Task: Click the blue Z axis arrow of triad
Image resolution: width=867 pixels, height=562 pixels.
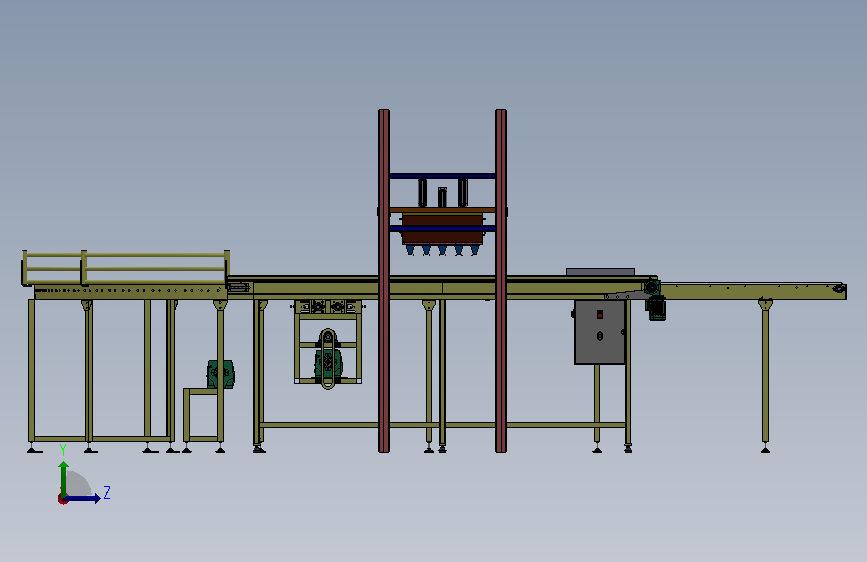Action: (83, 498)
